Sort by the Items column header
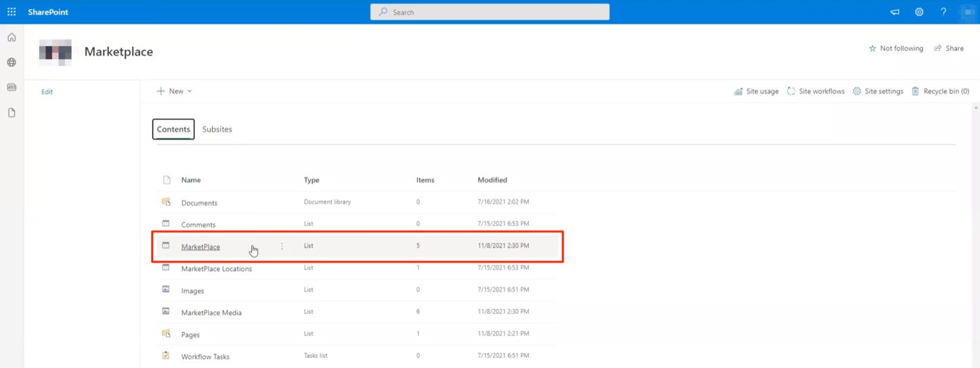Viewport: 980px width, 368px height. pos(425,180)
